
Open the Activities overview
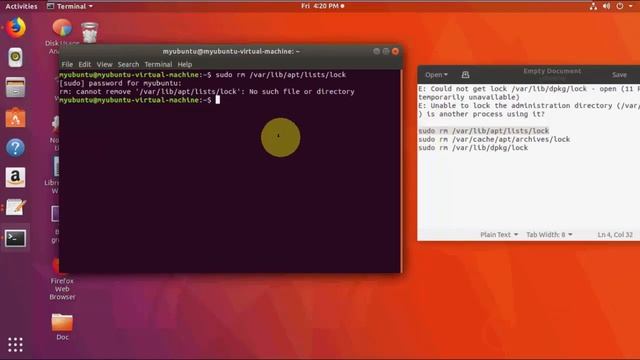pyautogui.click(x=21, y=6)
